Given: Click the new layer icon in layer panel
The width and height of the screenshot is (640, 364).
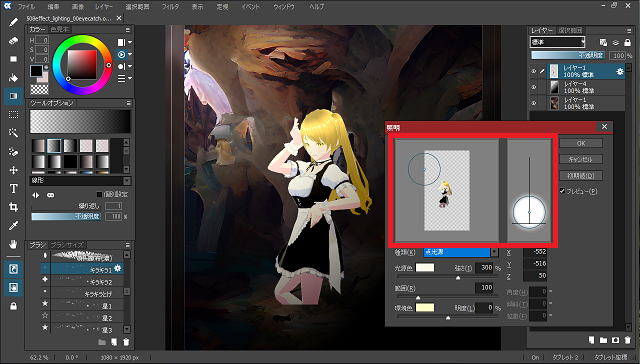Looking at the screenshot, I should (591, 340).
